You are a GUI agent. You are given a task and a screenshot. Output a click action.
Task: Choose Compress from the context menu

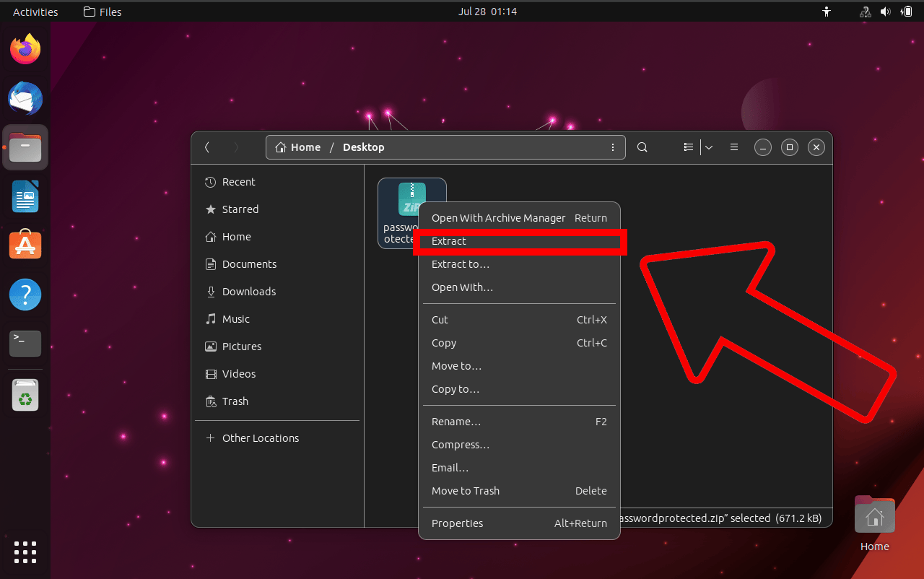(460, 444)
